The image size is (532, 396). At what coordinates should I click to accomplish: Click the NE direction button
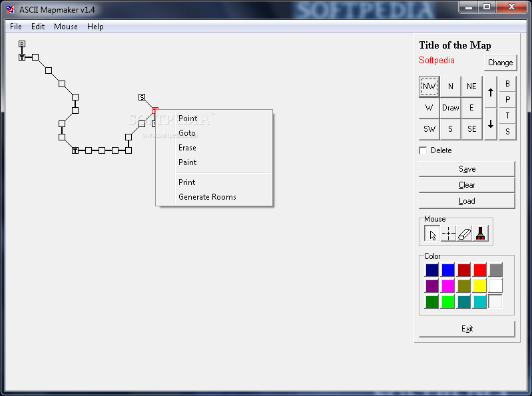(x=471, y=87)
